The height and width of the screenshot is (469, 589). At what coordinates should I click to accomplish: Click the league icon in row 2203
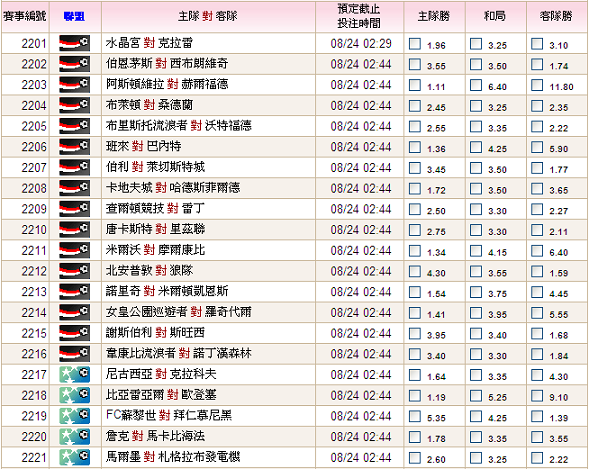pyautogui.click(x=74, y=84)
